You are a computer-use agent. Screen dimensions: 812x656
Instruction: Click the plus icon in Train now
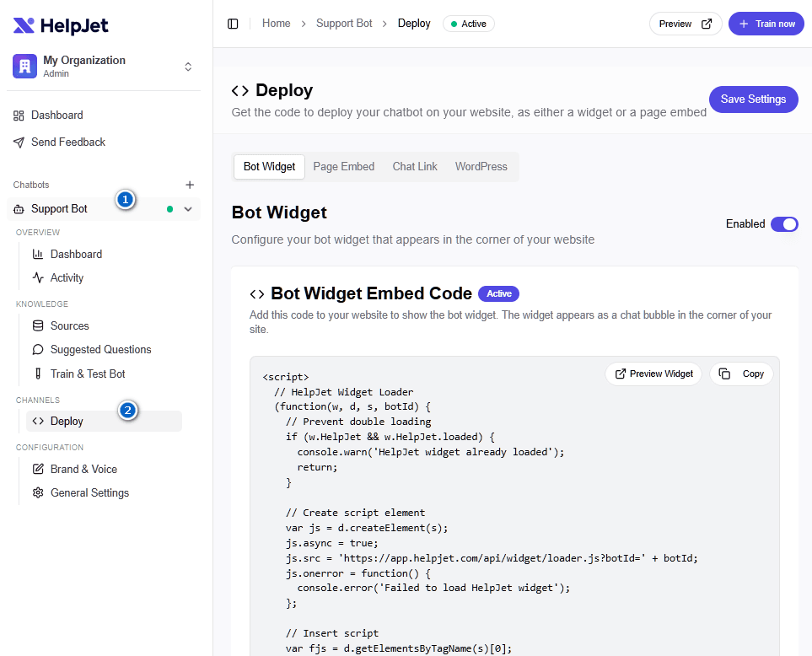[x=744, y=24]
